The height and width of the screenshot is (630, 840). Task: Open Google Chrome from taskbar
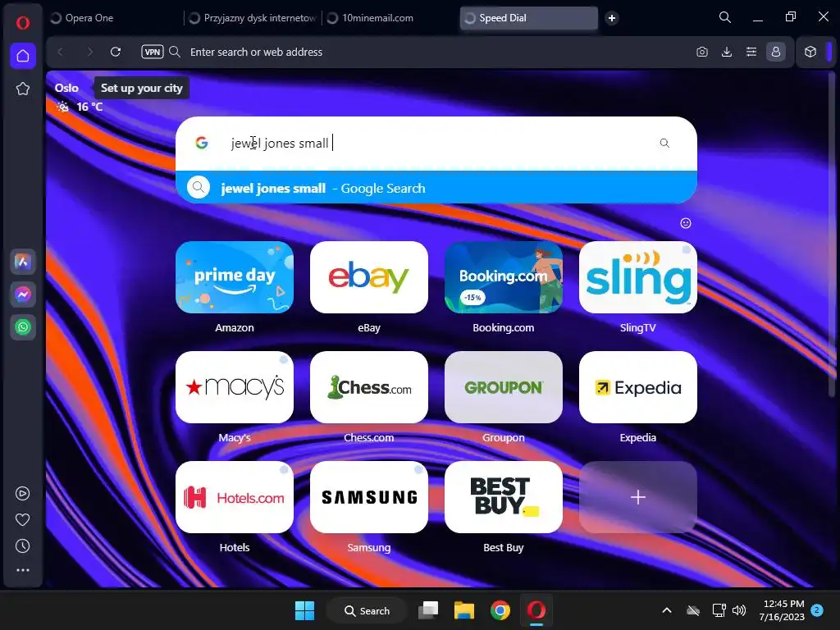500,610
